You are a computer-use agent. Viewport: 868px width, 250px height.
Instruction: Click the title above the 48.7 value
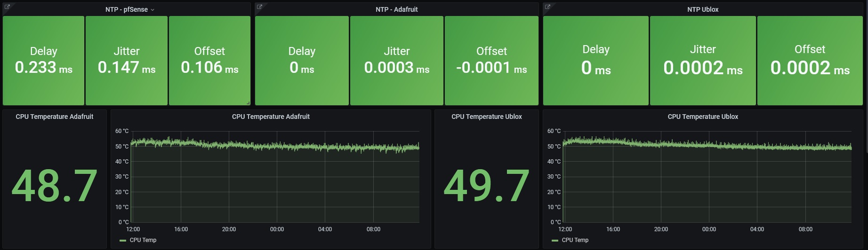tap(55, 117)
